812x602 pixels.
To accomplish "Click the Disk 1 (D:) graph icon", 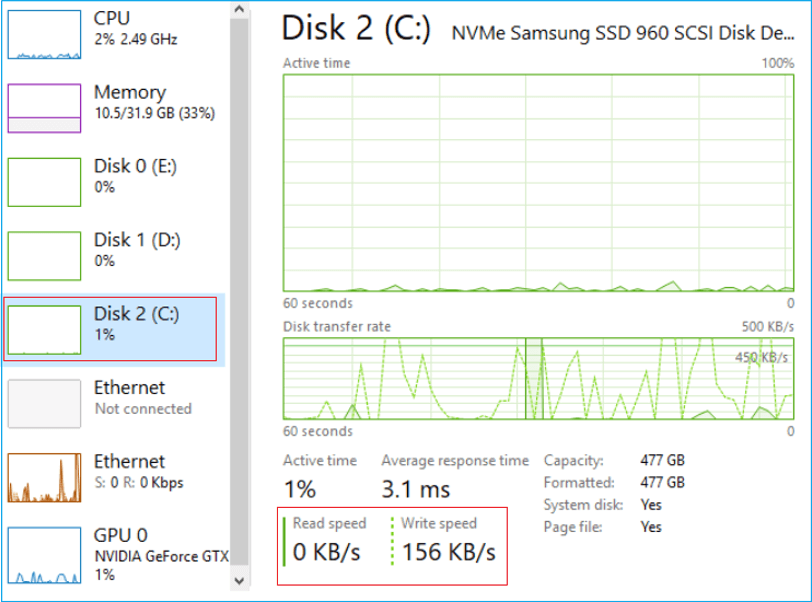I will [x=44, y=256].
